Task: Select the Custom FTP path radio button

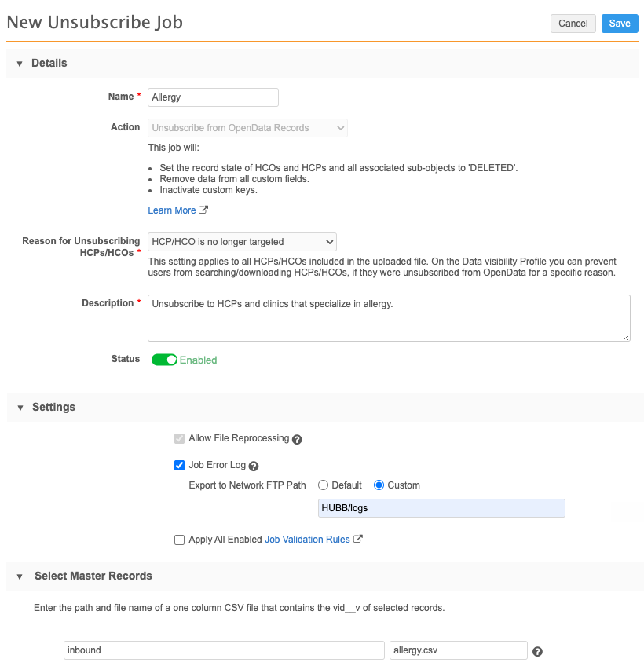Action: click(x=379, y=485)
